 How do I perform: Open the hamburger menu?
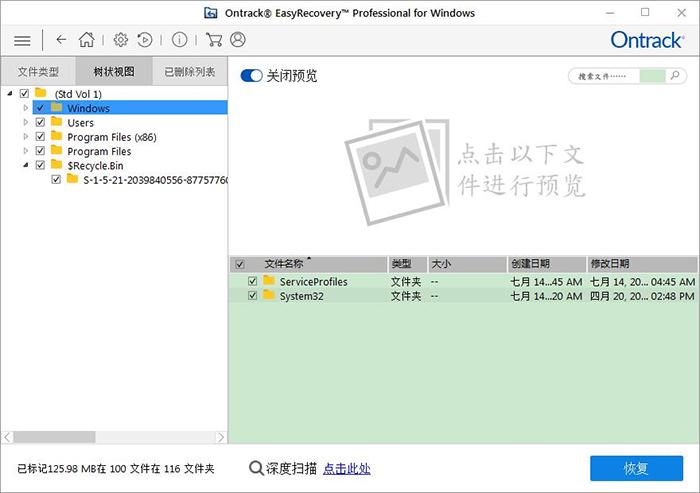tap(22, 41)
